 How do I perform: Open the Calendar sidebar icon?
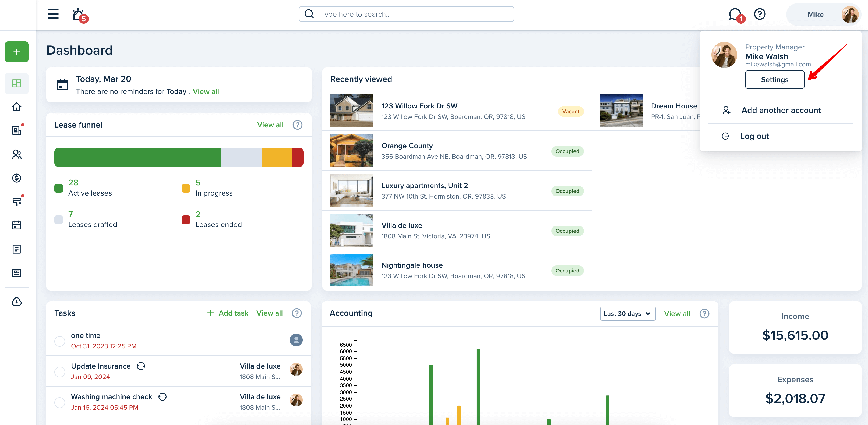click(16, 225)
